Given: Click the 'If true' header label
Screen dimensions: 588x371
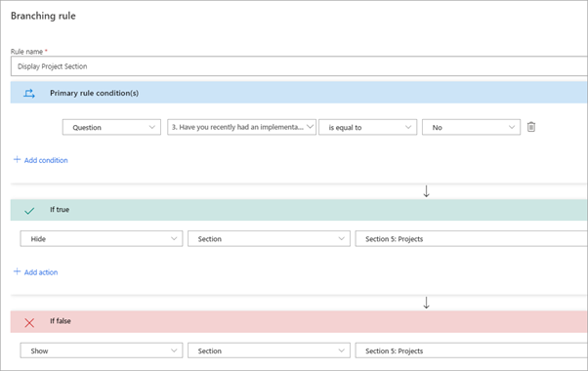Looking at the screenshot, I should click(x=60, y=210).
